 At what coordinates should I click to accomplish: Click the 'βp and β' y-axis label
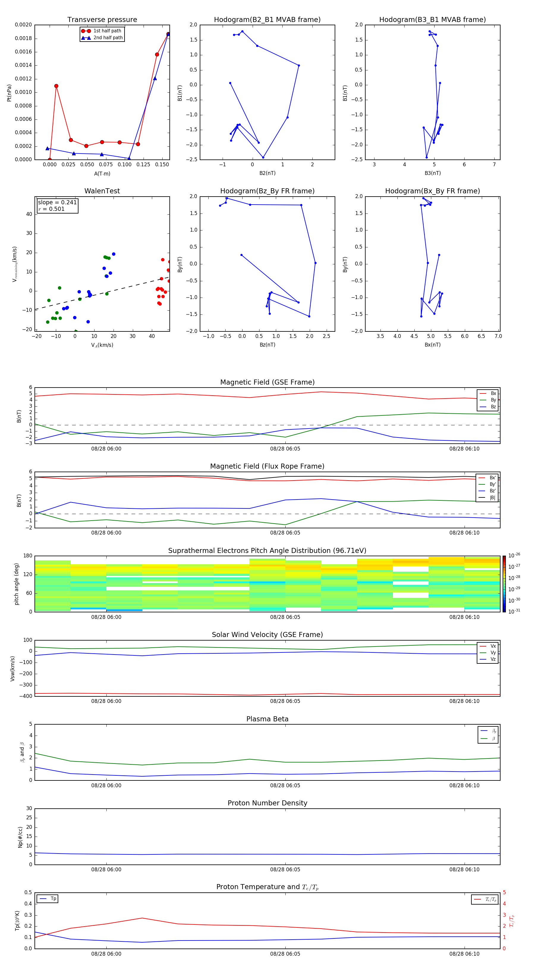pyautogui.click(x=22, y=752)
